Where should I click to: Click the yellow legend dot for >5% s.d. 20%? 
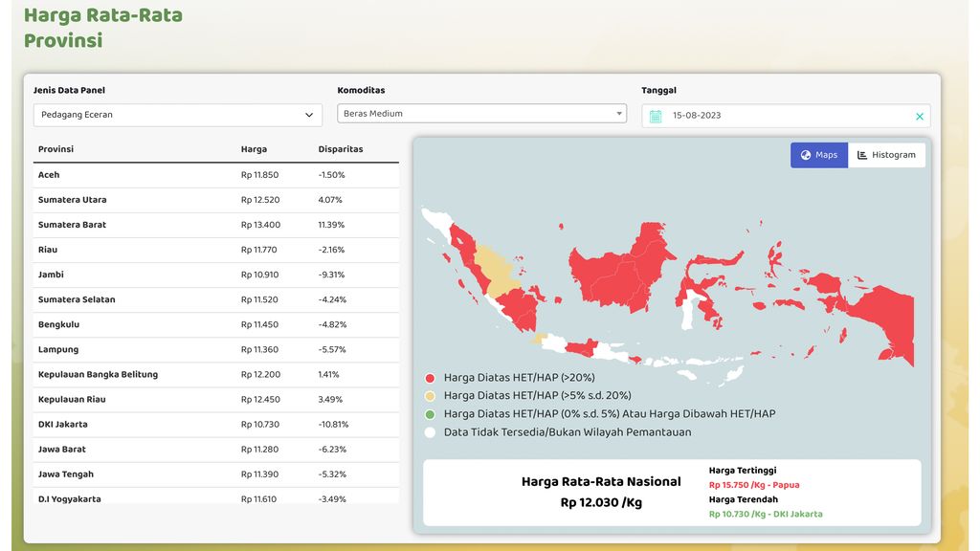click(430, 396)
